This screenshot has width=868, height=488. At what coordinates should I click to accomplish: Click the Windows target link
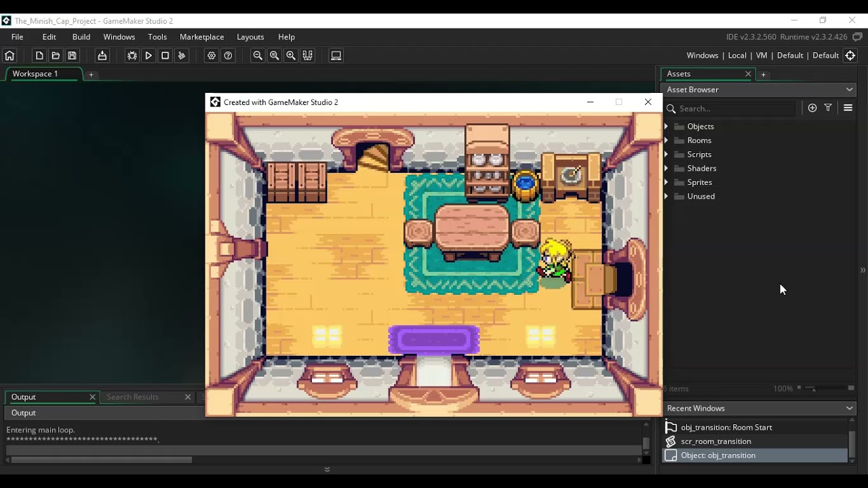click(x=703, y=56)
